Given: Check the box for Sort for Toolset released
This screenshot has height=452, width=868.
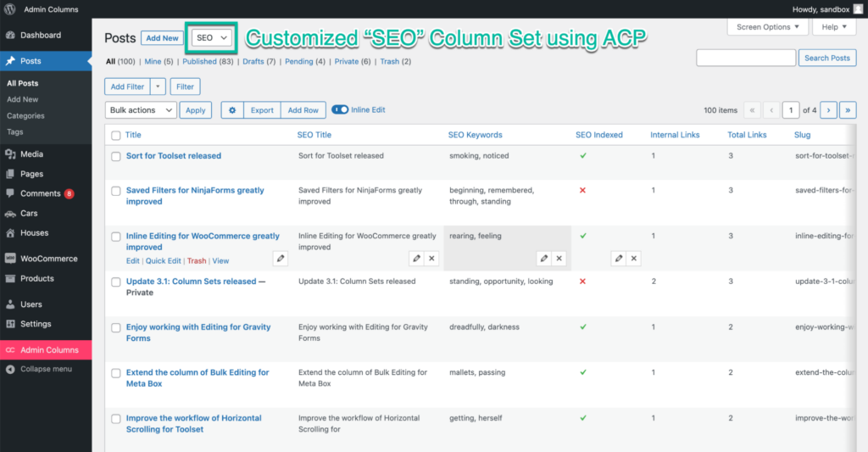Looking at the screenshot, I should 115,157.
